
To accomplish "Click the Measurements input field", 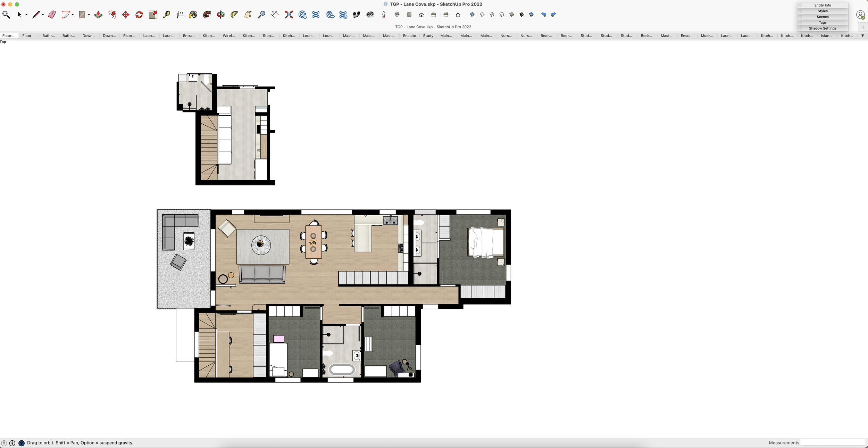I will (x=832, y=442).
